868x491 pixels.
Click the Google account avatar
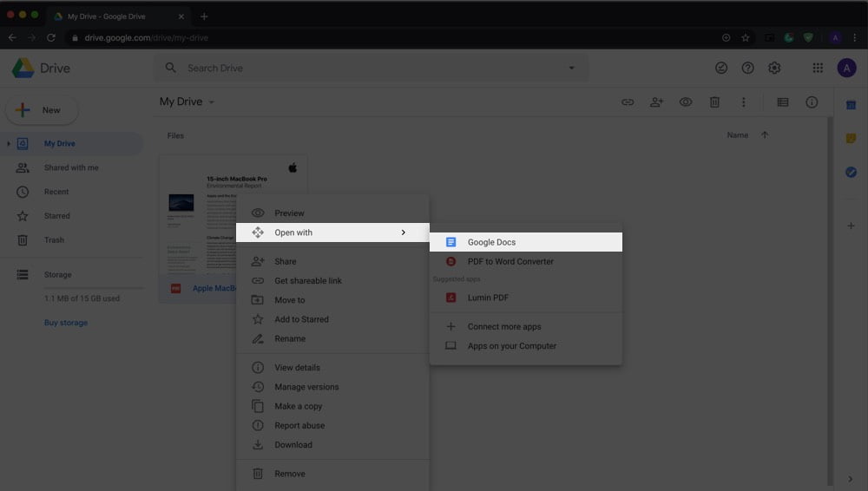(x=846, y=68)
